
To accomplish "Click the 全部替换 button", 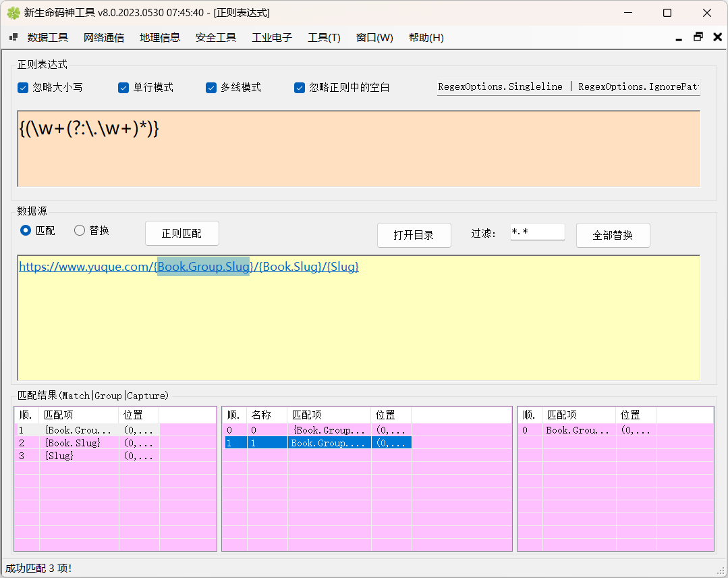I will tap(613, 235).
